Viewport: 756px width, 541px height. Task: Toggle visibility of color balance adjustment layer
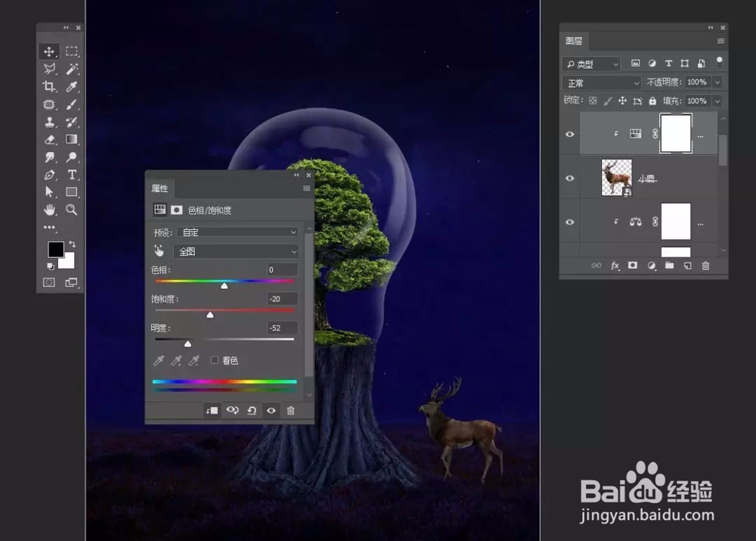pyautogui.click(x=570, y=222)
